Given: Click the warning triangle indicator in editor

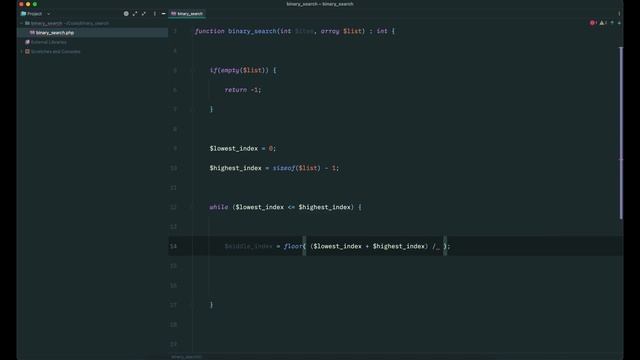Looking at the screenshot, I should 603,23.
